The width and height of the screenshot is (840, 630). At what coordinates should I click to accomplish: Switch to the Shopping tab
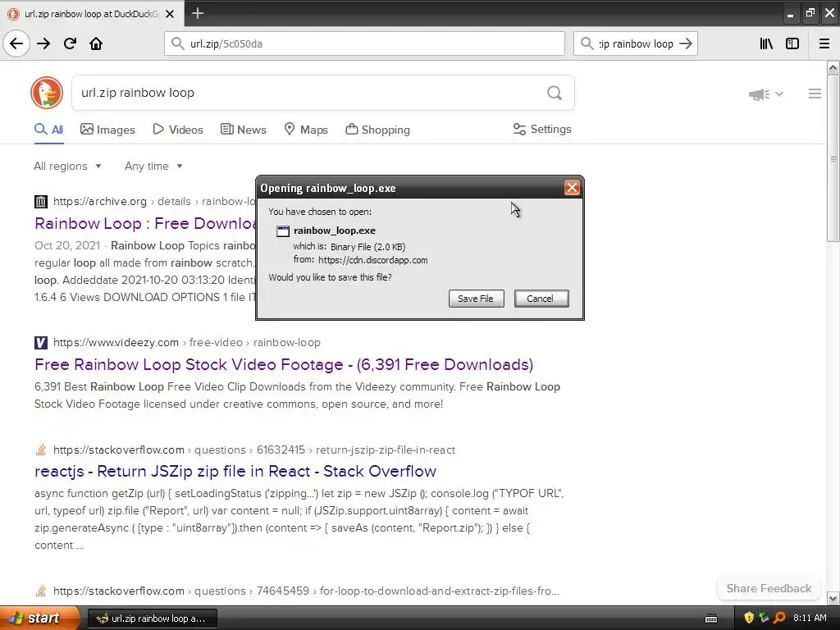377,130
